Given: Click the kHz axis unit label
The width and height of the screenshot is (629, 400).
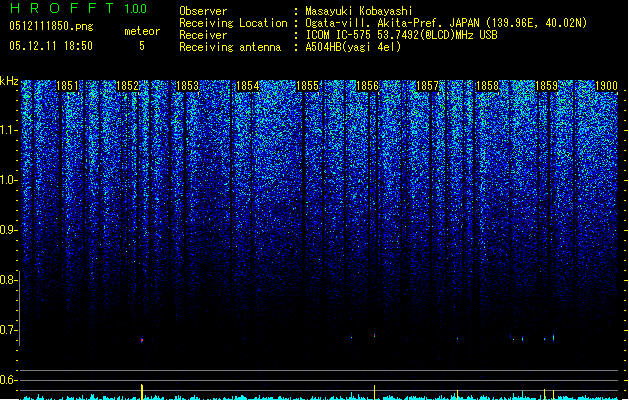Looking at the screenshot, I should click(9, 81).
